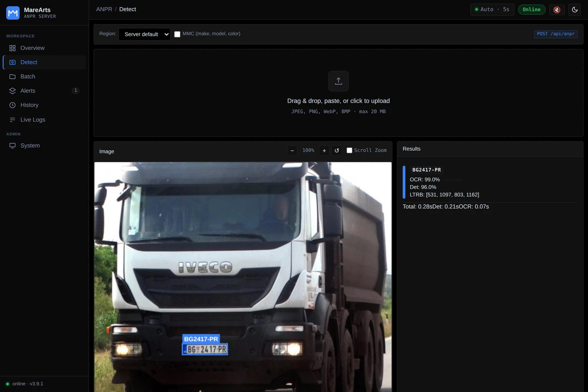Click the OCR: 99.0% confidence text
588x392 pixels.
[425, 180]
